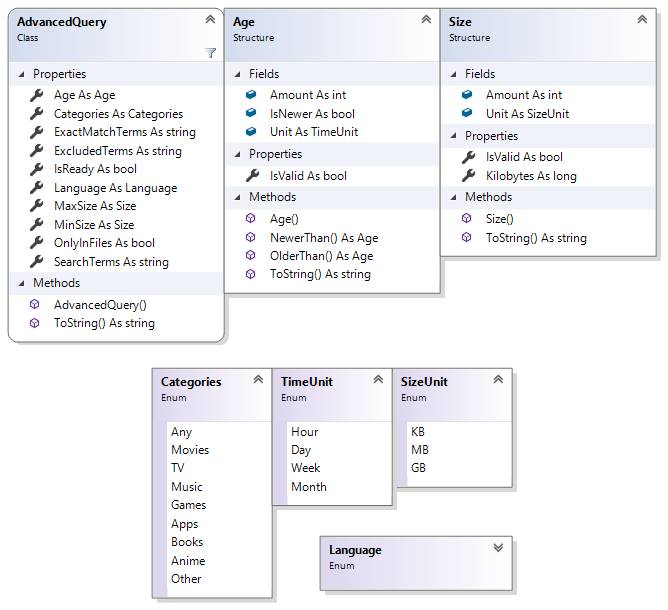Click the wrench icon beside Age As Age

[x=36, y=95]
